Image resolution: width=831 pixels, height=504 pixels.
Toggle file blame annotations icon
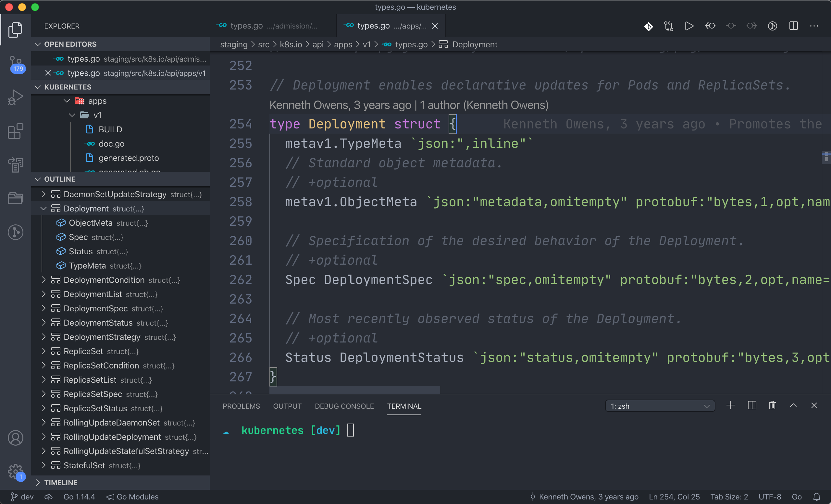point(772,26)
